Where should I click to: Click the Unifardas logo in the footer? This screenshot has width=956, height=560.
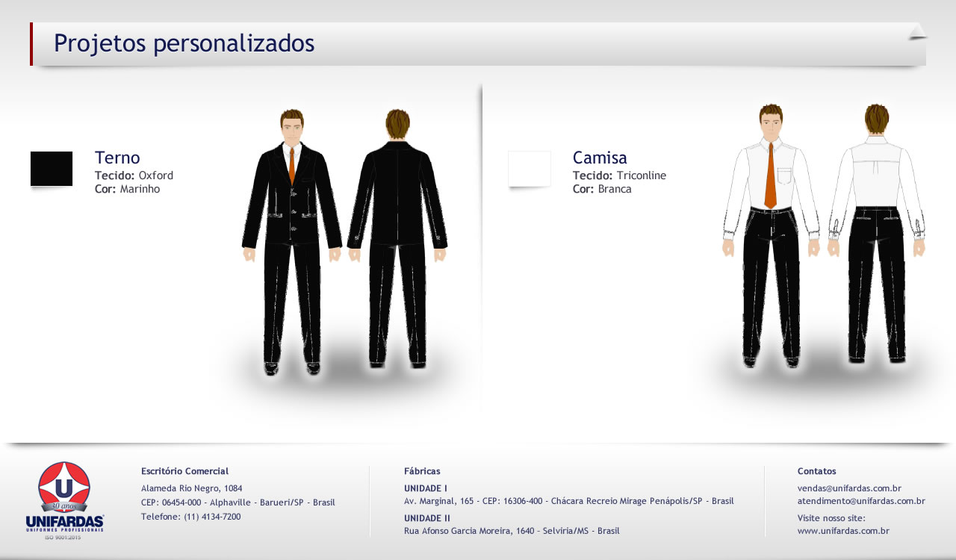click(64, 500)
